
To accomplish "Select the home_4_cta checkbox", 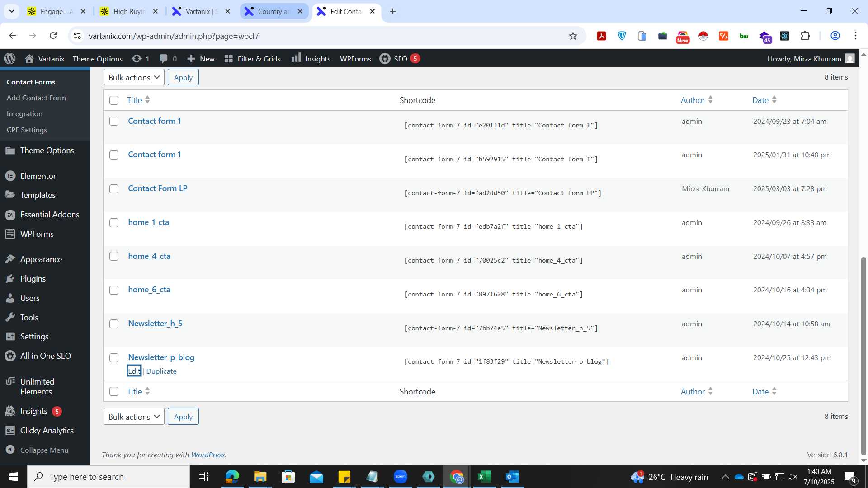I will [114, 256].
